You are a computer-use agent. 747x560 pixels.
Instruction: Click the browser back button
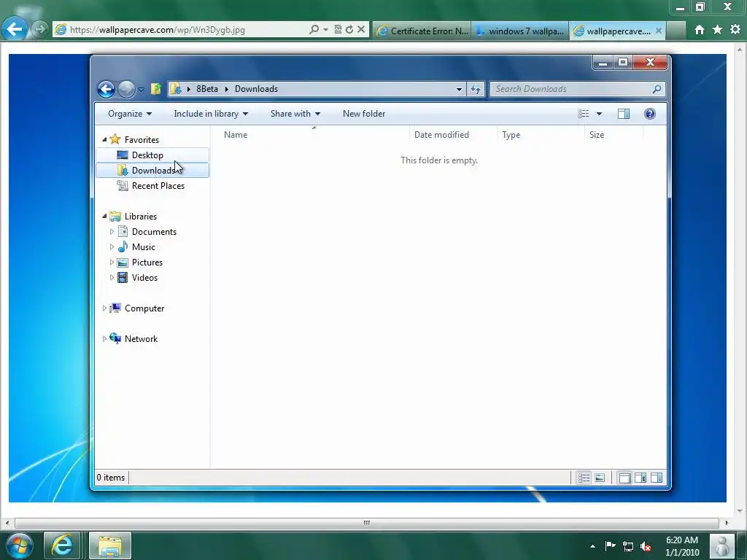tap(15, 29)
